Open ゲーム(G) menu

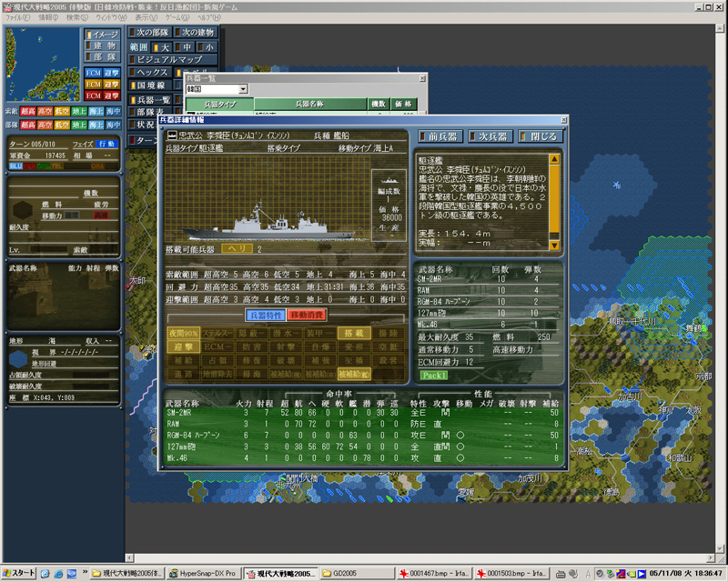point(177,17)
